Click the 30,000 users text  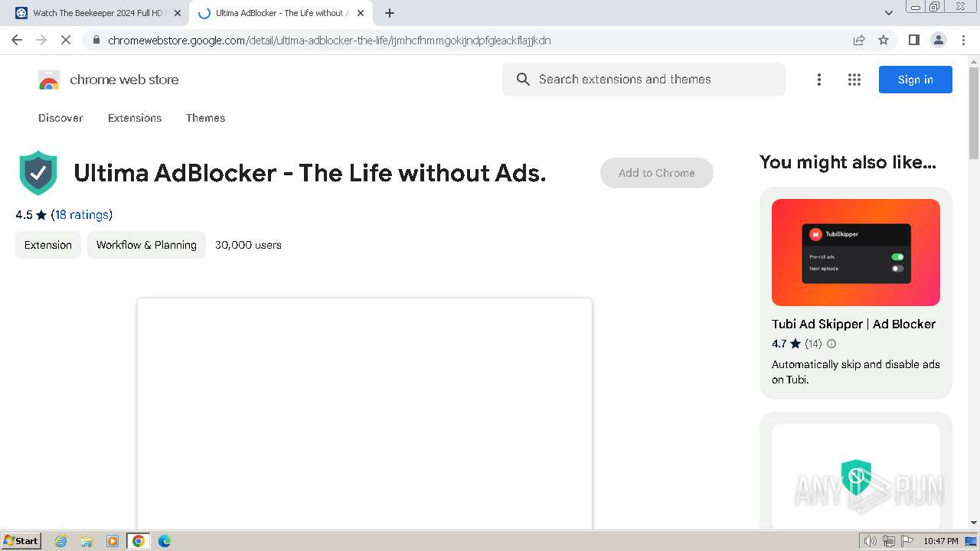tap(248, 245)
